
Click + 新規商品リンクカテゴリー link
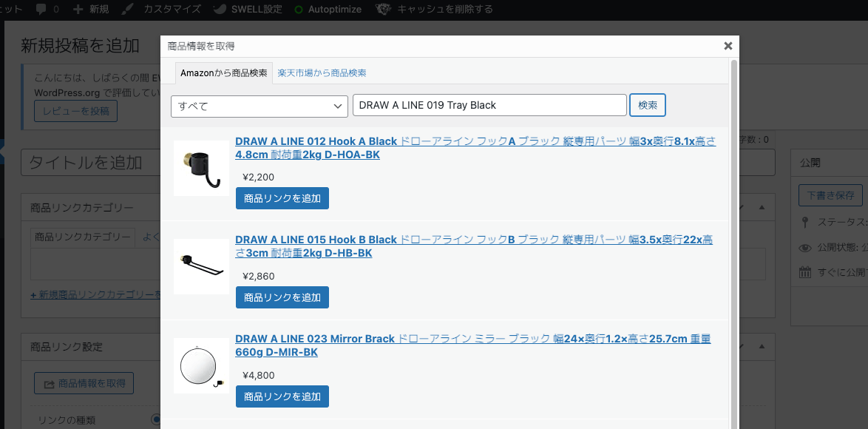[x=96, y=294]
